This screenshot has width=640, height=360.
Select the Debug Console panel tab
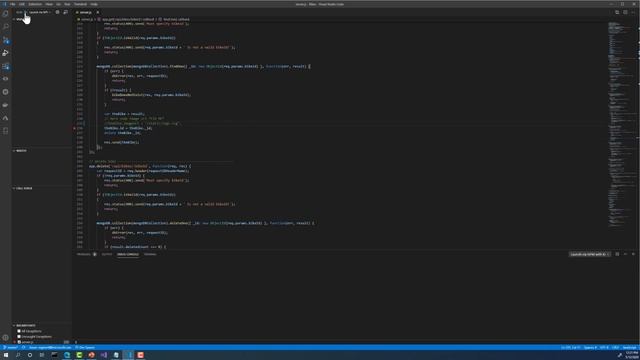click(128, 254)
